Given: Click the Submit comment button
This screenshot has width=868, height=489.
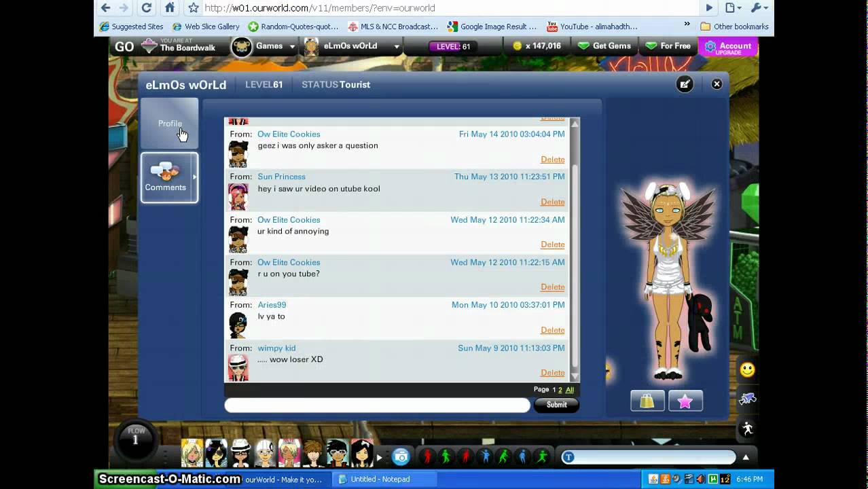Looking at the screenshot, I should (556, 405).
